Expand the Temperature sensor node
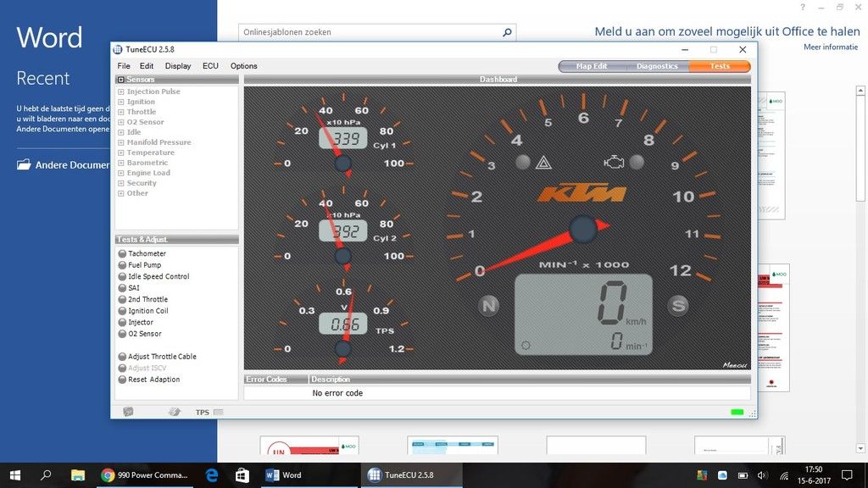This screenshot has height=488, width=868. [x=120, y=152]
